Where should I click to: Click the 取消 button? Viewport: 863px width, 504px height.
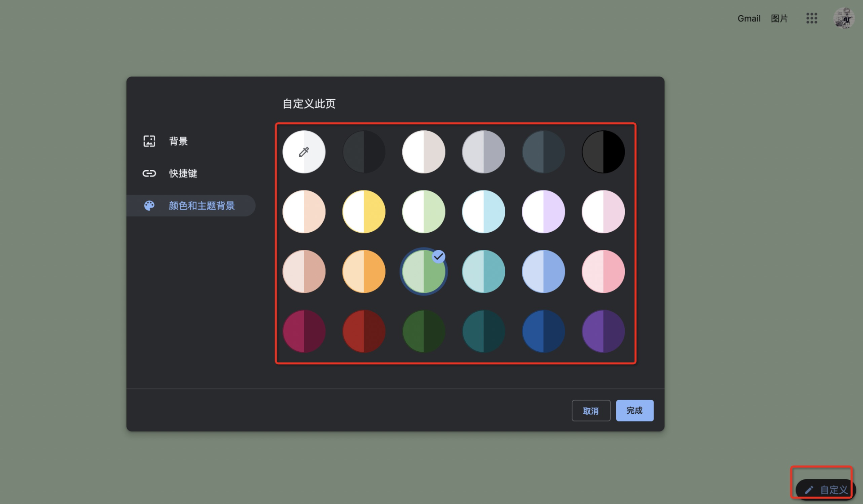(x=591, y=411)
